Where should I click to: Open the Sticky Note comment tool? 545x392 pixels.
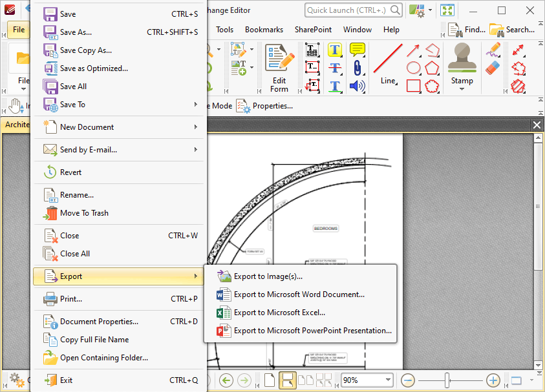point(358,49)
